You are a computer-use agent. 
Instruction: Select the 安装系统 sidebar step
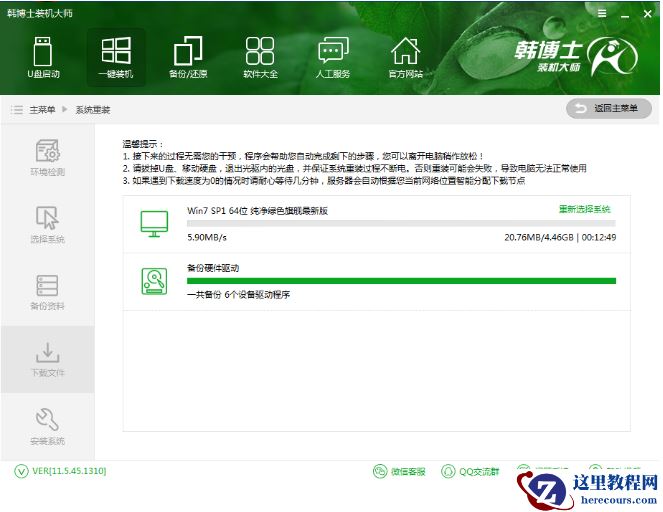pos(47,427)
